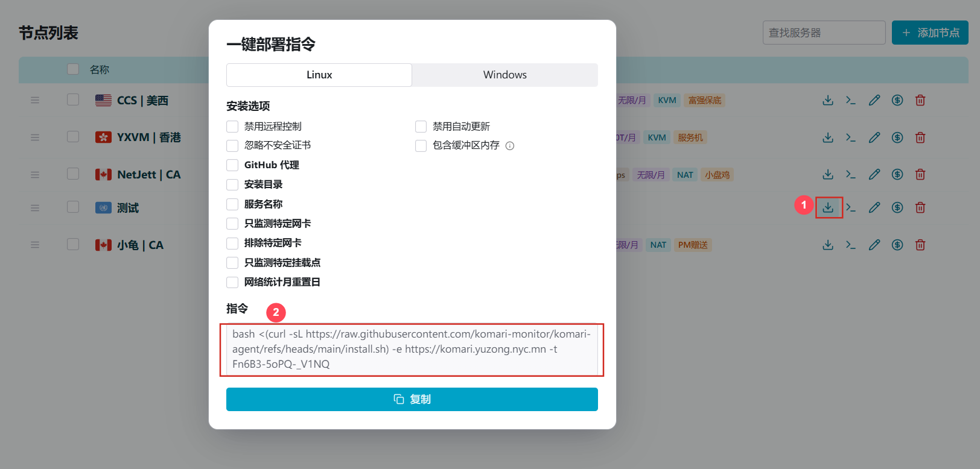Click download icon in 测试 row

click(x=828, y=207)
